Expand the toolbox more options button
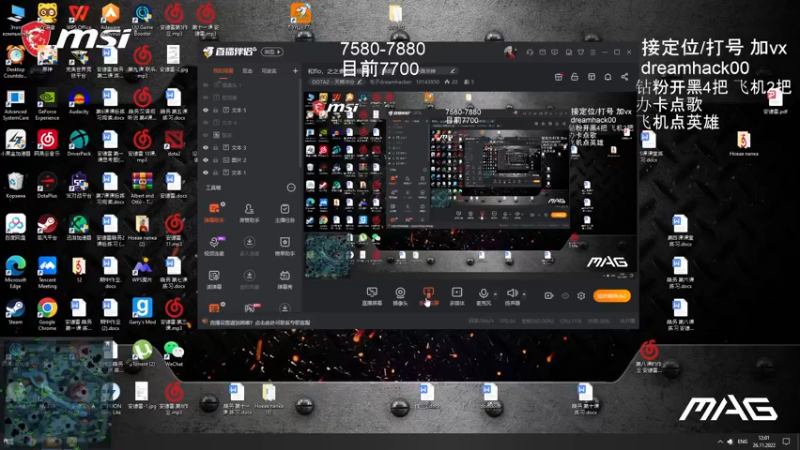800x450 pixels. 291,188
